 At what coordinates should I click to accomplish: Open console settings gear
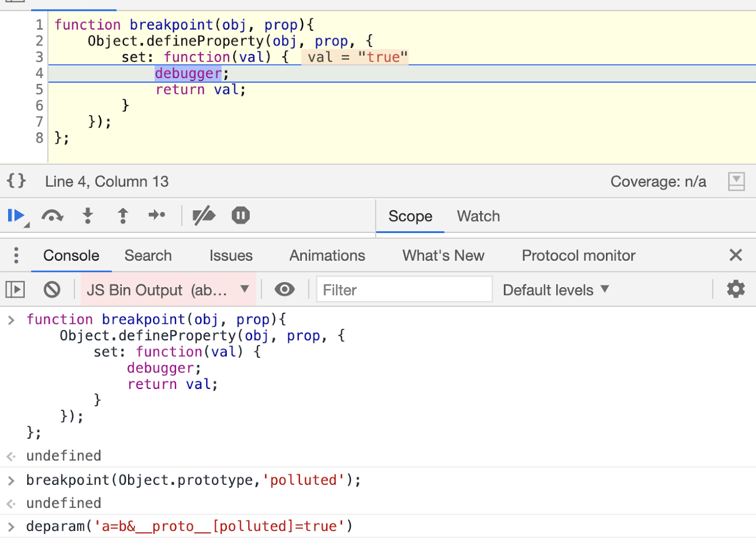pos(735,290)
